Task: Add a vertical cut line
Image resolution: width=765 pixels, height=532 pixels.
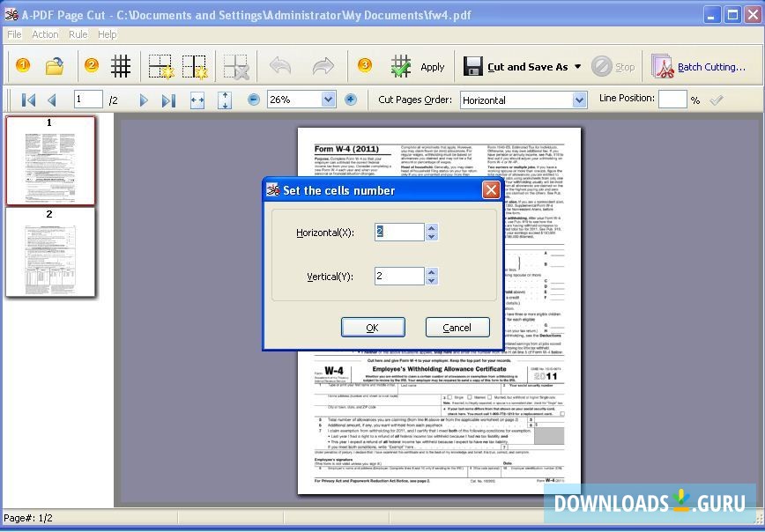Action: [195, 66]
